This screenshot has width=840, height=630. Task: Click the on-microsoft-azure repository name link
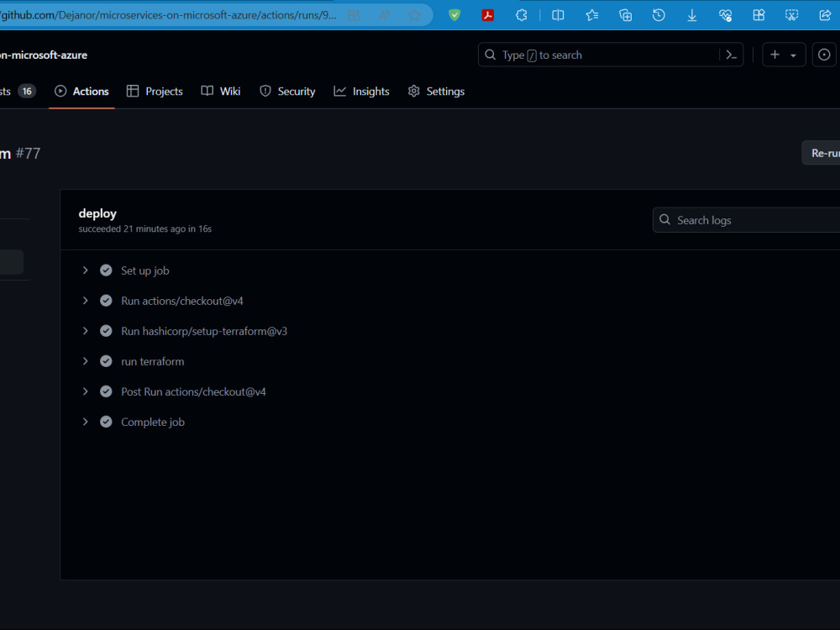[x=44, y=55]
